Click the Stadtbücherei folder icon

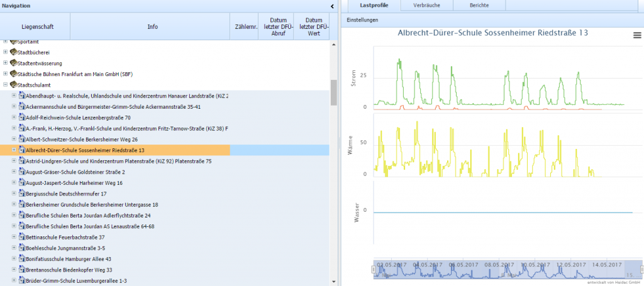(14, 52)
